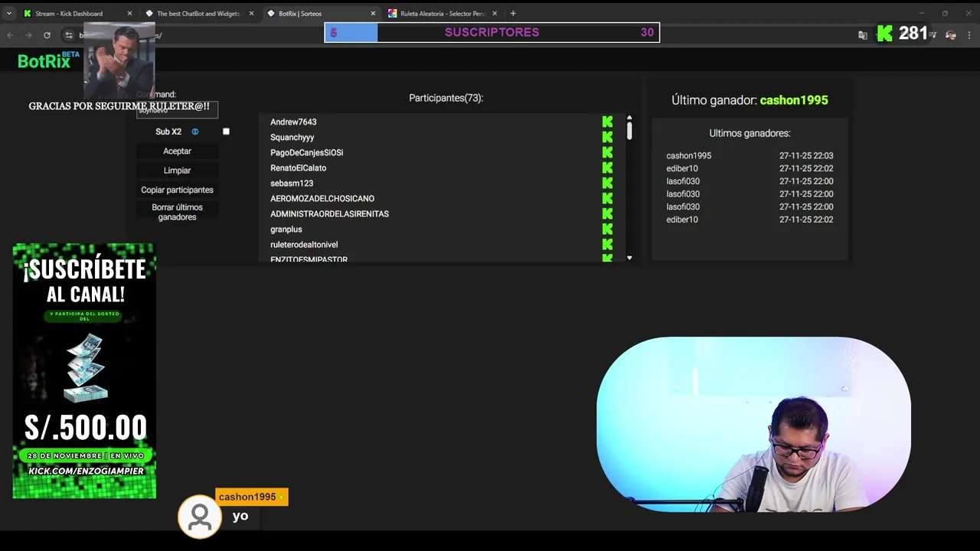Click the translate page icon
980x551 pixels.
pyautogui.click(x=863, y=34)
